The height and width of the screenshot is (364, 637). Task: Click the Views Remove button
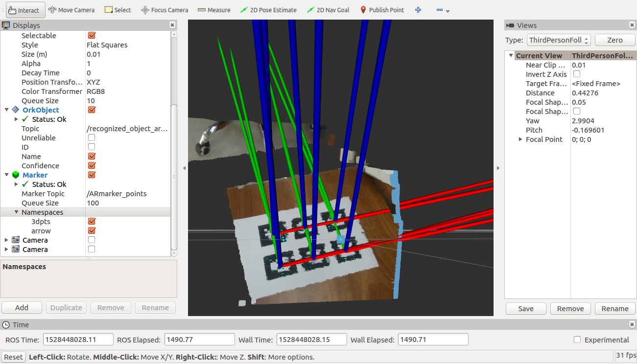[x=570, y=309]
